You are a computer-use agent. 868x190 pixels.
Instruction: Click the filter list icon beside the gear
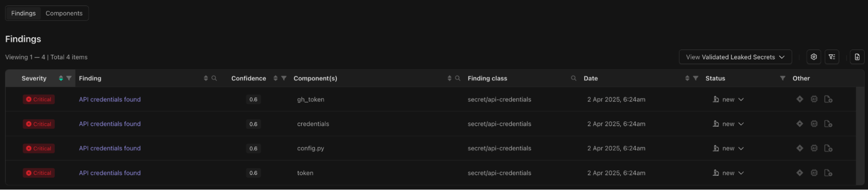[832, 57]
